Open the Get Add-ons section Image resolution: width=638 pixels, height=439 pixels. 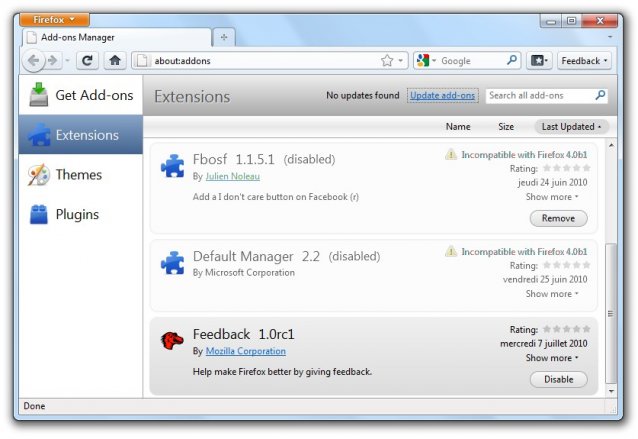click(81, 95)
